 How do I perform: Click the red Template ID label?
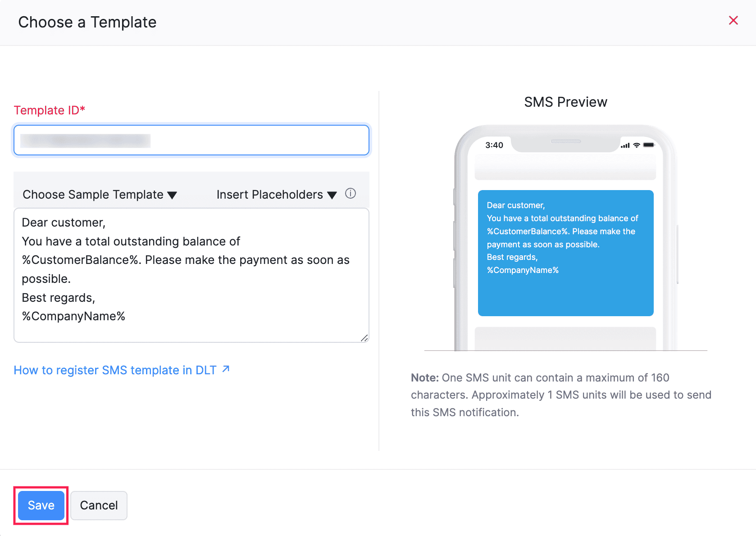point(49,110)
